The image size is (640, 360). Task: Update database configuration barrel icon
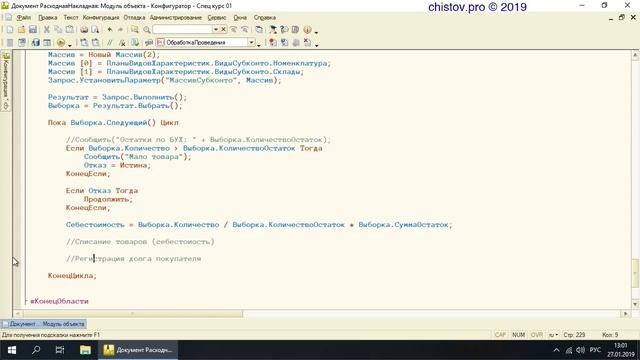click(36, 42)
